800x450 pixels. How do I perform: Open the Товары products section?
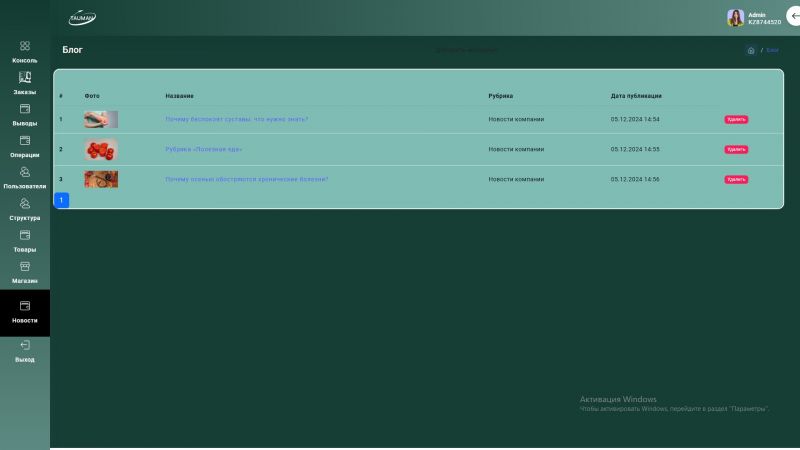[x=25, y=235]
